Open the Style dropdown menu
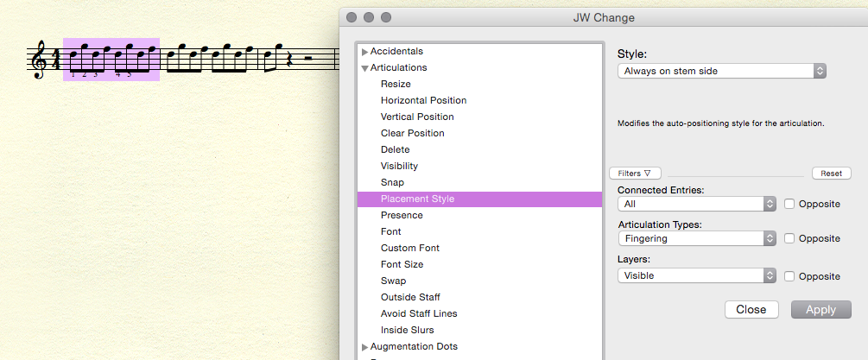The image size is (868, 360). pos(722,71)
